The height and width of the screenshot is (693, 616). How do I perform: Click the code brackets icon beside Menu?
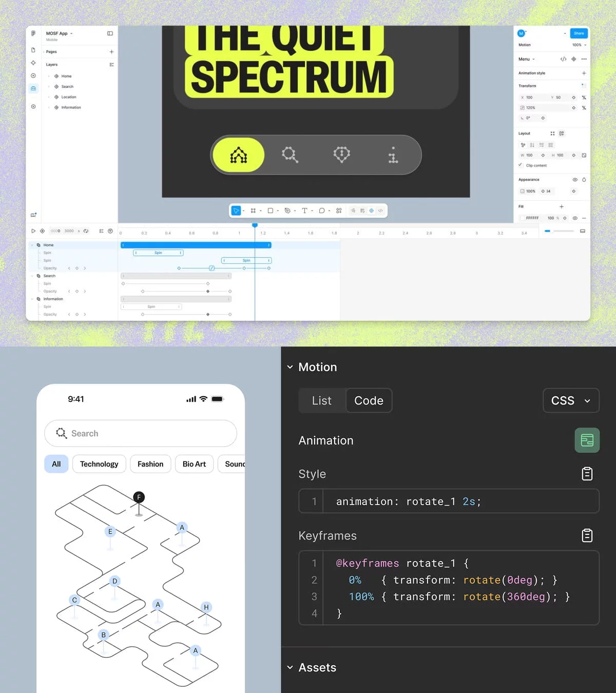click(x=563, y=59)
